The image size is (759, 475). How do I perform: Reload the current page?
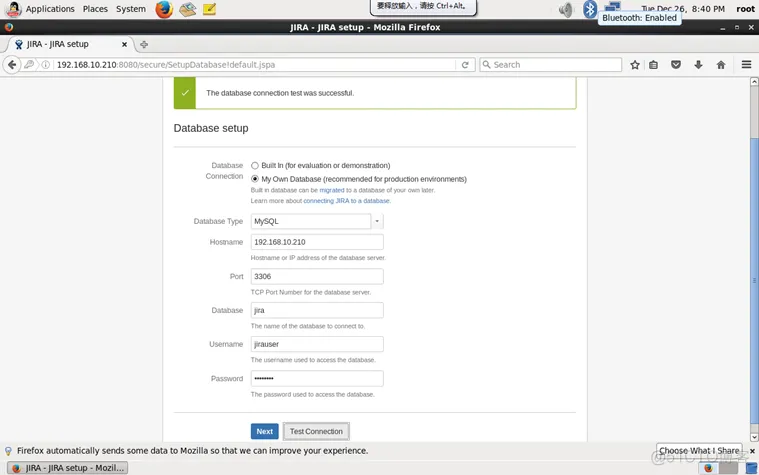tap(465, 64)
